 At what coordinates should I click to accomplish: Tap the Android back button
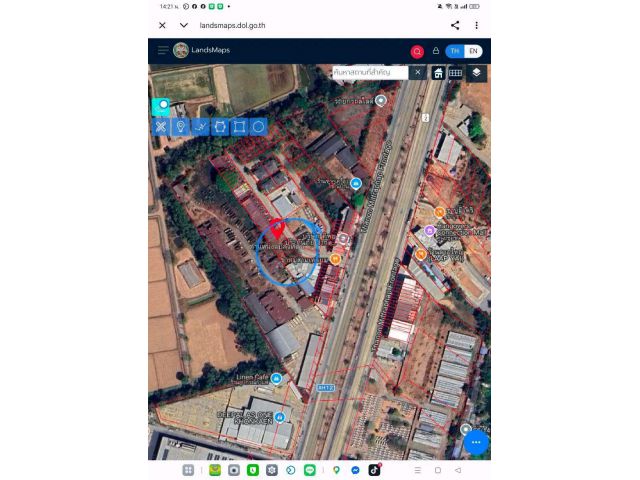pos(458,470)
